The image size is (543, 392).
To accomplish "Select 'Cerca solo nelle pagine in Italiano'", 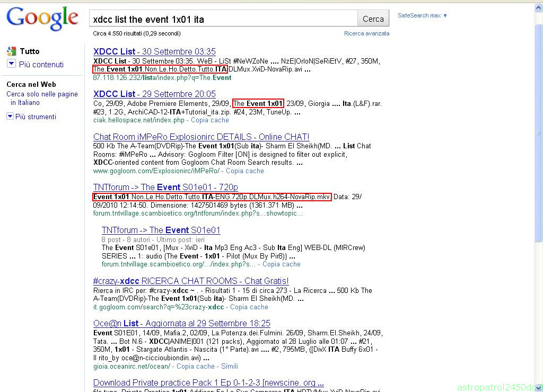I will click(x=42, y=98).
